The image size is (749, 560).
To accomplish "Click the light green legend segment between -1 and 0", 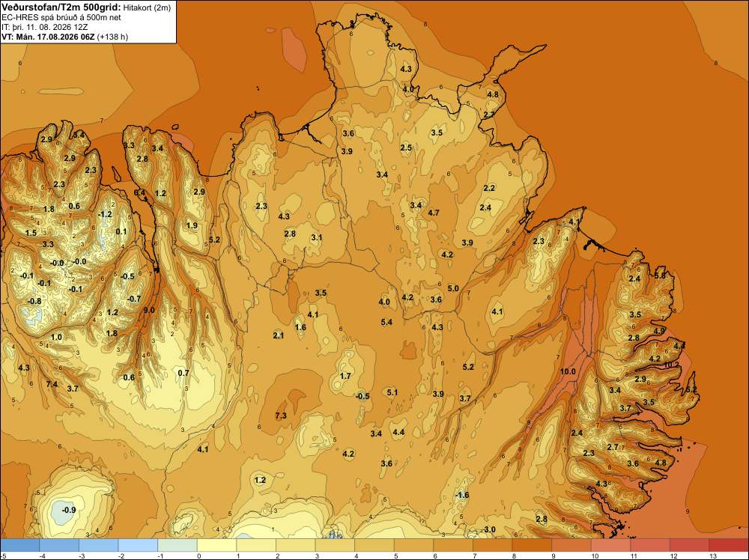I will 178,545.
